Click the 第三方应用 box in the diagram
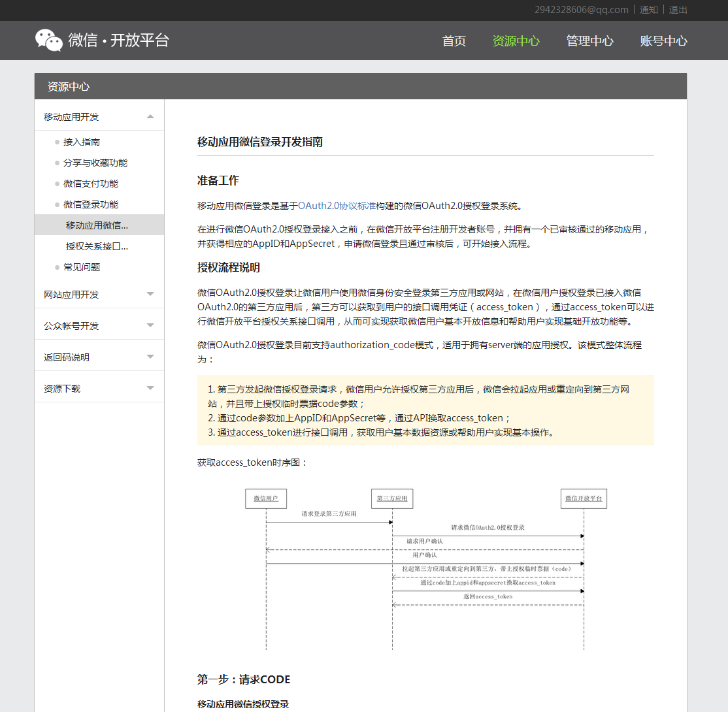The image size is (728, 712). 392,498
